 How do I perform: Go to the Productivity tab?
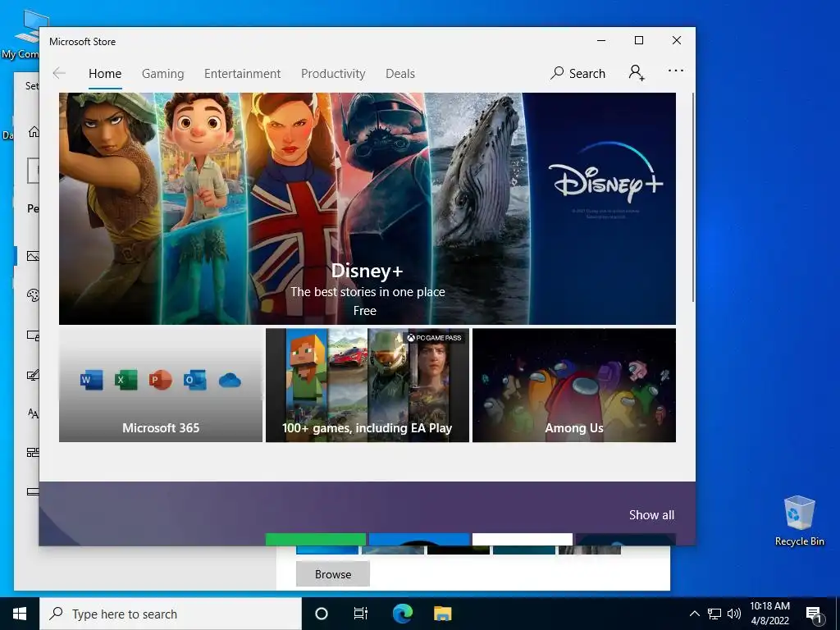[x=333, y=74]
